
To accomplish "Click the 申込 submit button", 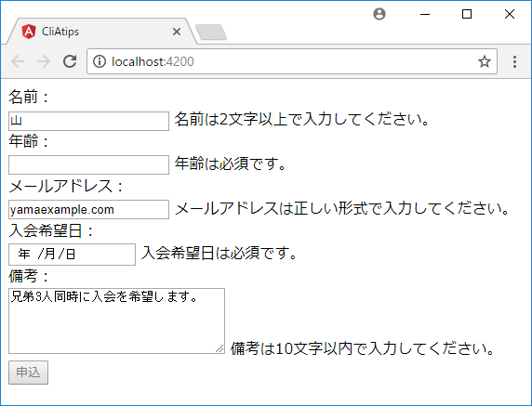I will coord(28,373).
